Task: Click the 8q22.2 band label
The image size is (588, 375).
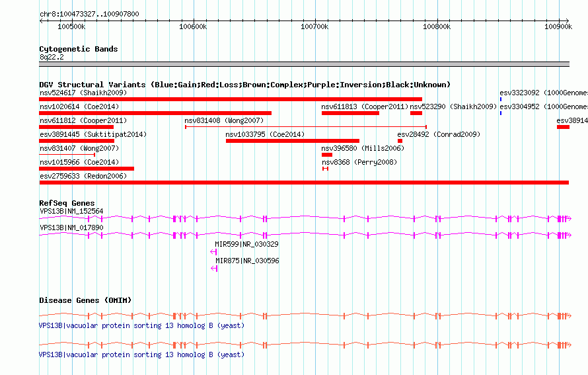Action: 52,57
